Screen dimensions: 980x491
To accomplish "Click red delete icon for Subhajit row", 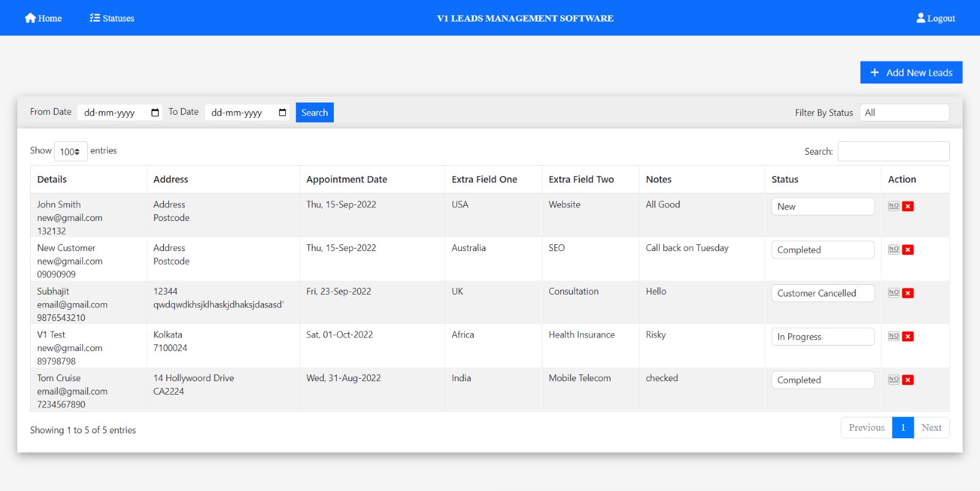I will pos(908,293).
